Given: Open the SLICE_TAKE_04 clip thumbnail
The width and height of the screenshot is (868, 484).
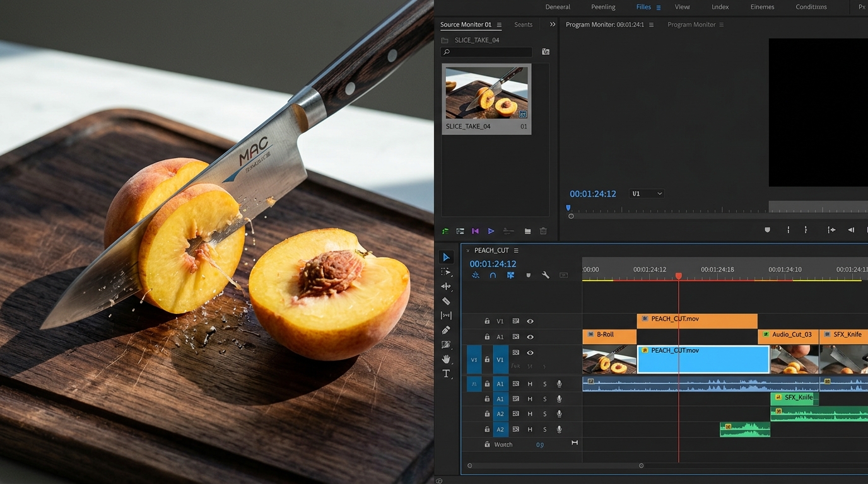Looking at the screenshot, I should 486,92.
